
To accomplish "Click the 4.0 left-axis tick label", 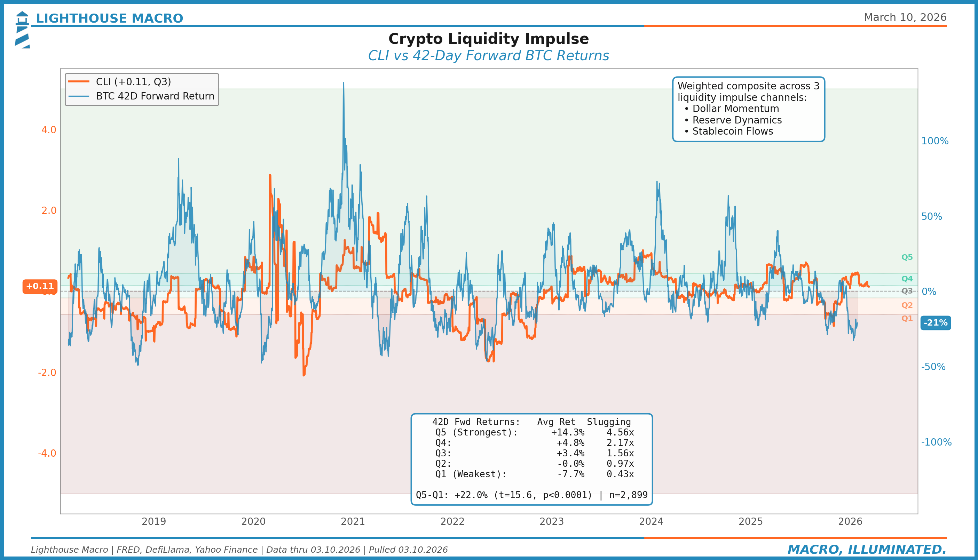I will [48, 130].
